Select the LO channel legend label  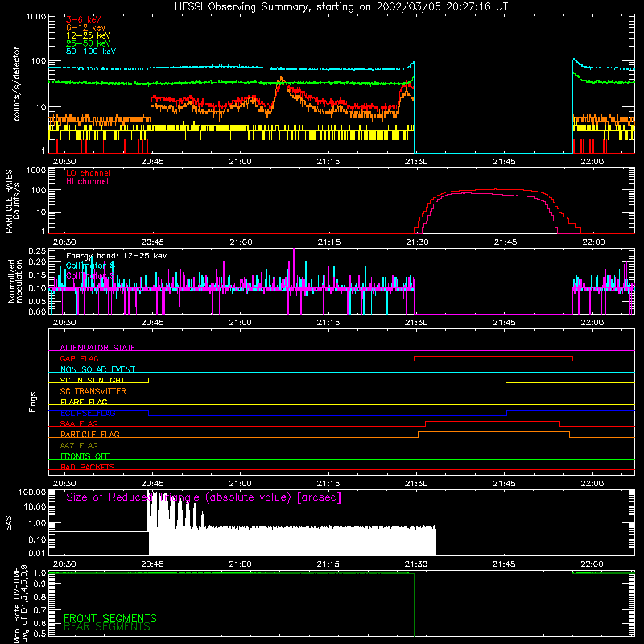click(x=89, y=173)
